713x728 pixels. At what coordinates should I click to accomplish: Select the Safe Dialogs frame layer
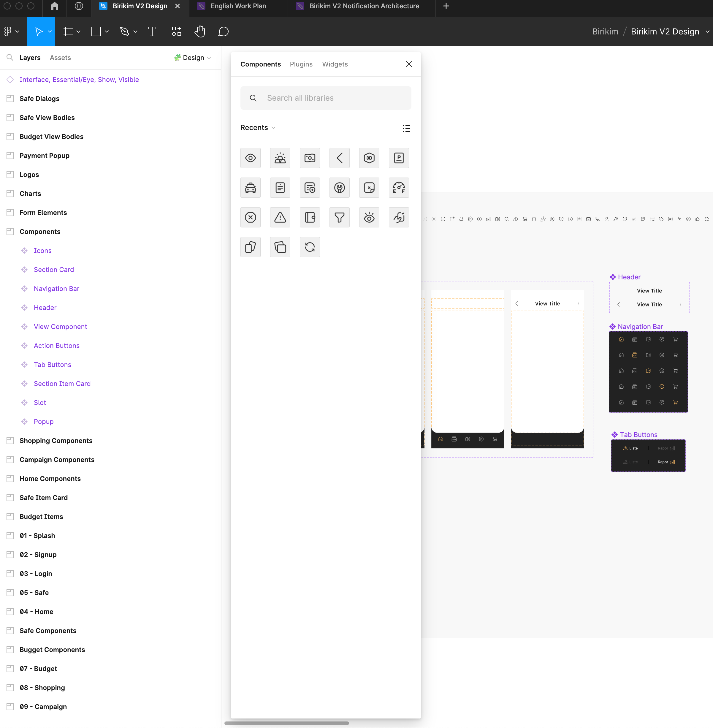pos(39,99)
